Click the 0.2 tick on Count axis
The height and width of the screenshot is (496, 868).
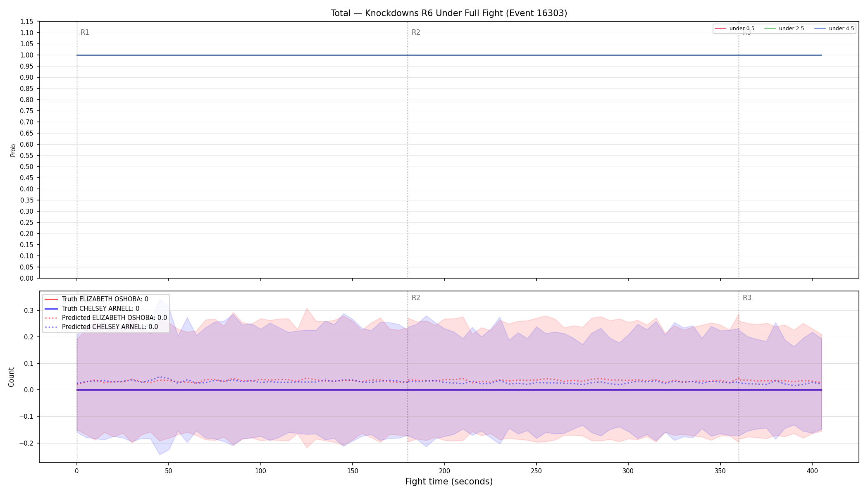tap(29, 337)
